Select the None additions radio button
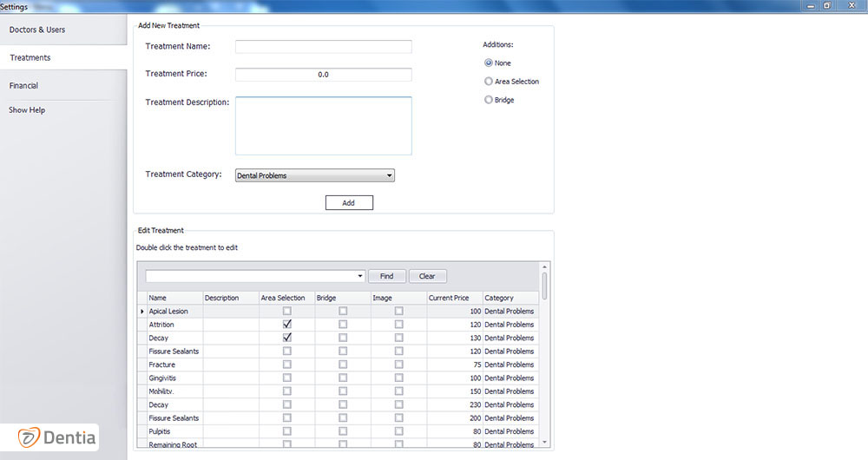 [x=489, y=63]
